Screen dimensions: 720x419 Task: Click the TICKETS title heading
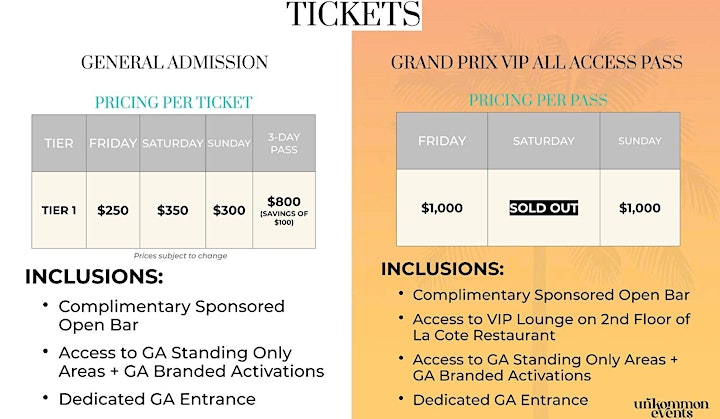pos(353,14)
